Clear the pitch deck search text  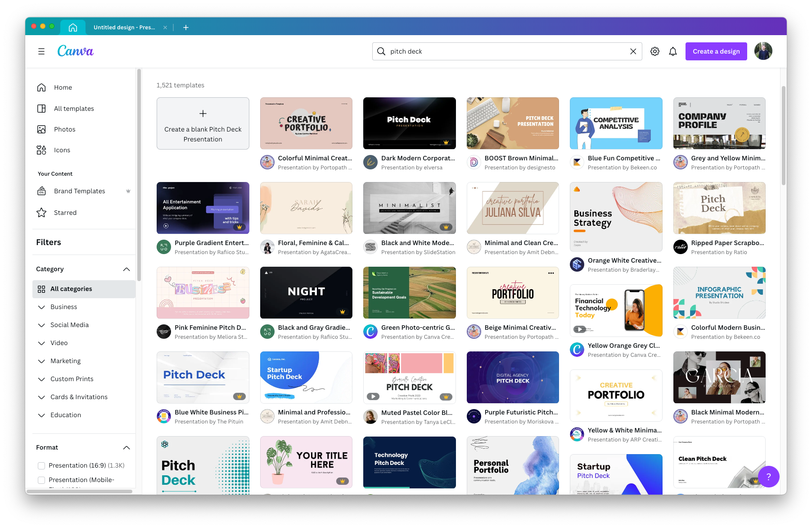[x=633, y=51]
